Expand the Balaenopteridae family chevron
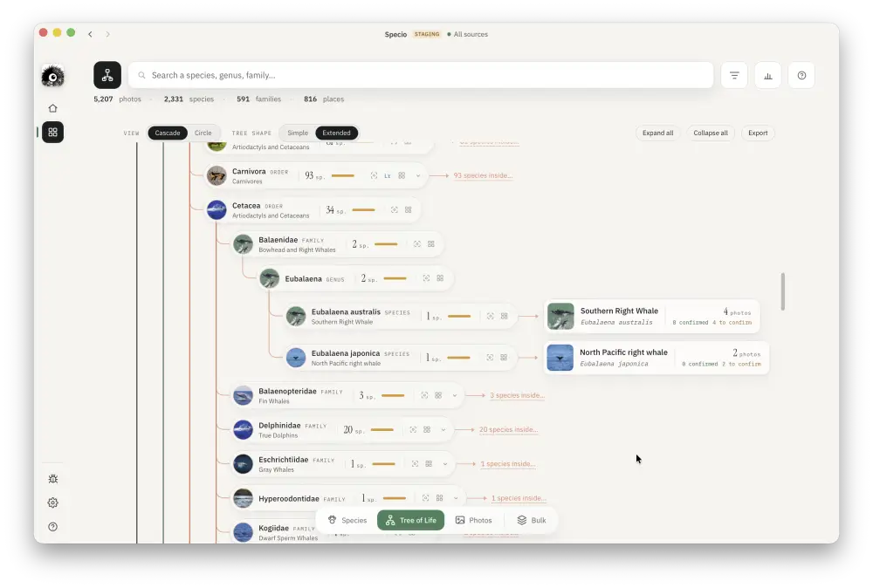Image resolution: width=873 pixels, height=588 pixels. 454,395
